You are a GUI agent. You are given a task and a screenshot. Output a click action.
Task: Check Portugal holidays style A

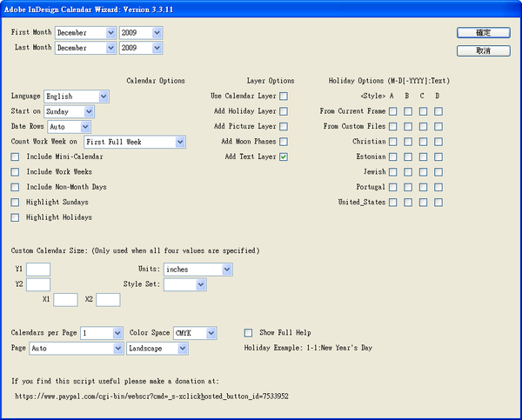coord(393,187)
